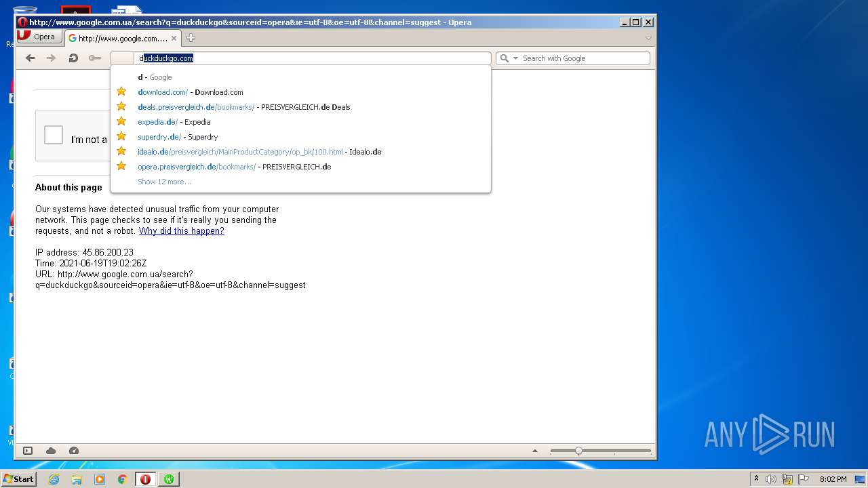This screenshot has width=868, height=488.
Task: Expand 'Show 12 more…' suggestions
Action: [x=165, y=182]
